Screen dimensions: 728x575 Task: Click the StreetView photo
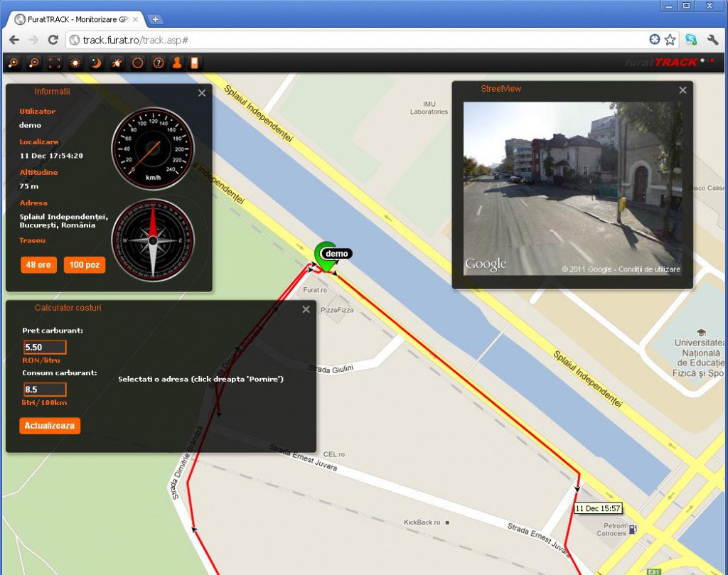572,188
